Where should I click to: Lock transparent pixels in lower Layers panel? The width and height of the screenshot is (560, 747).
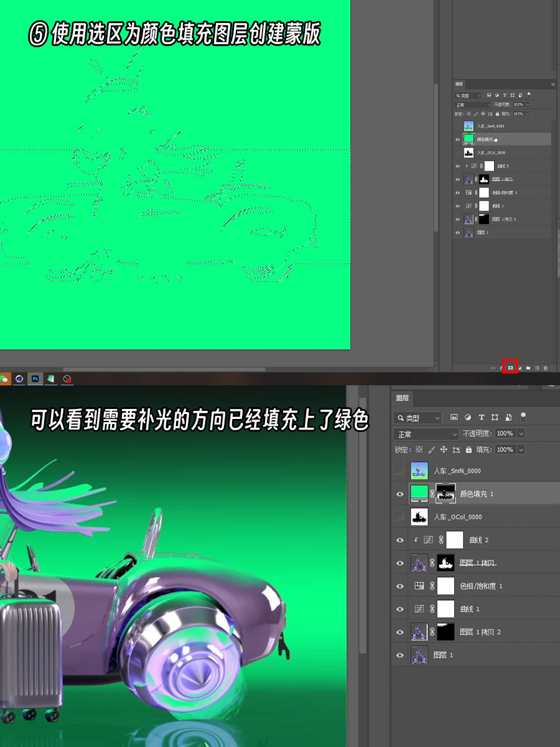[x=419, y=449]
